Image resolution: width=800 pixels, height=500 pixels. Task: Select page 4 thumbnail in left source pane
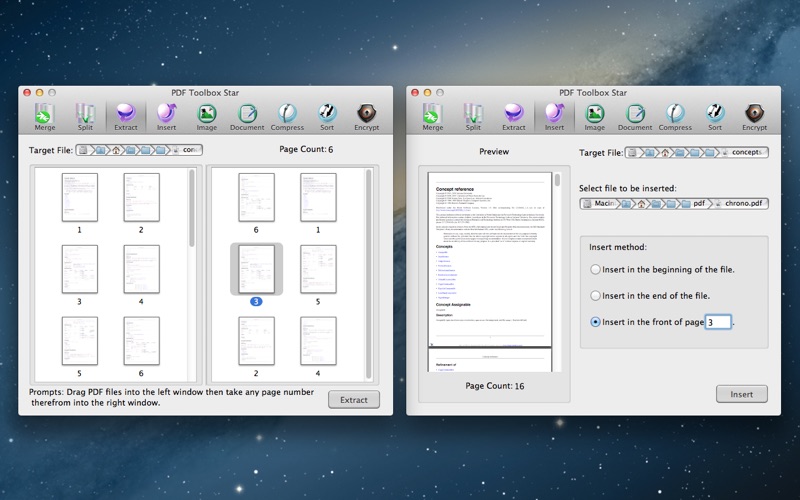coord(141,269)
